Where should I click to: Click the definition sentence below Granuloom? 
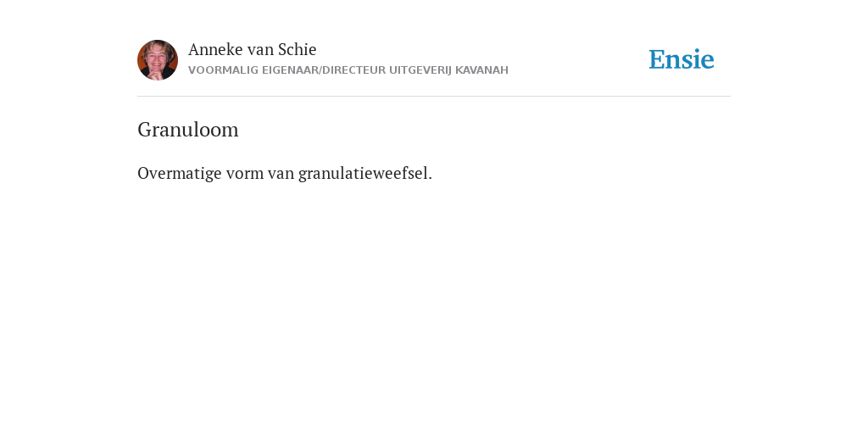(x=285, y=173)
